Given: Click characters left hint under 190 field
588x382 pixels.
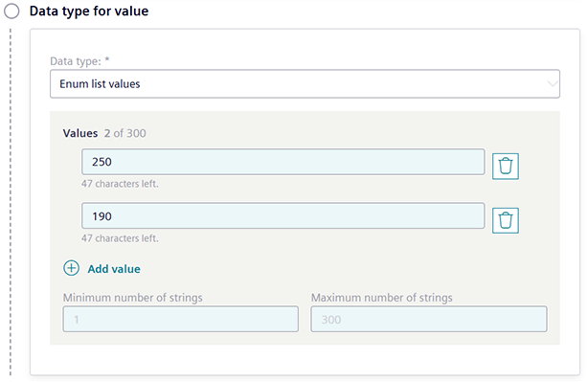Looking at the screenshot, I should click(120, 238).
